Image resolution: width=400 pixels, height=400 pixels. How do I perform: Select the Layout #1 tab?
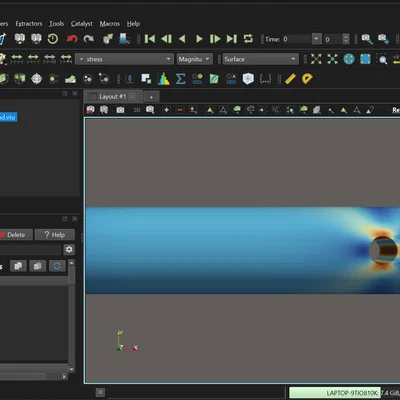(x=113, y=97)
